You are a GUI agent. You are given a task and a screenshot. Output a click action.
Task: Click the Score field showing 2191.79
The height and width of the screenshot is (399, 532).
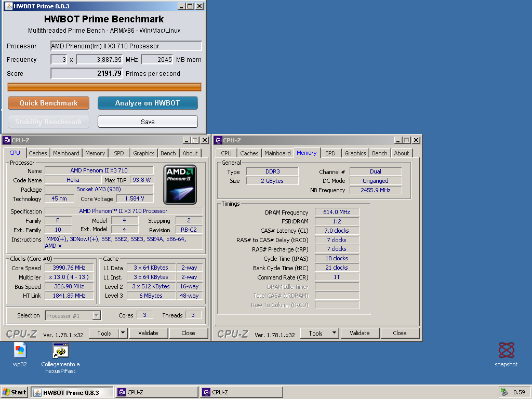(x=87, y=74)
